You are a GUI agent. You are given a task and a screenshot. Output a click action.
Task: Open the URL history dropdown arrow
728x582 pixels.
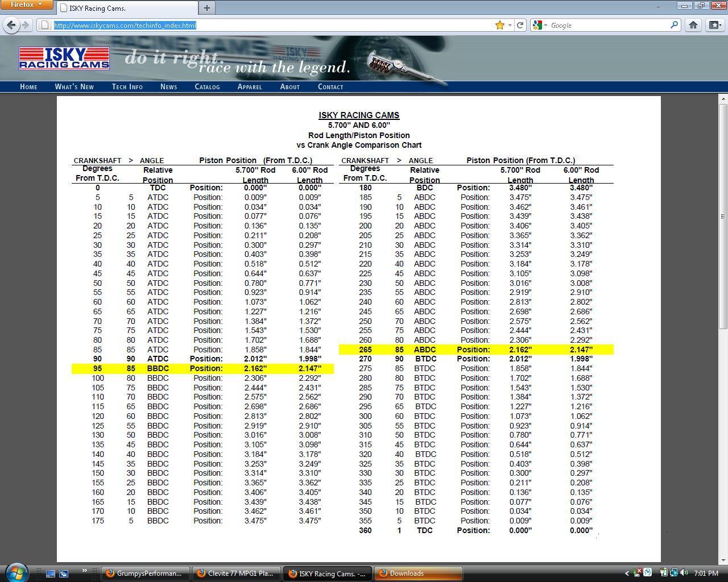pyautogui.click(x=510, y=25)
